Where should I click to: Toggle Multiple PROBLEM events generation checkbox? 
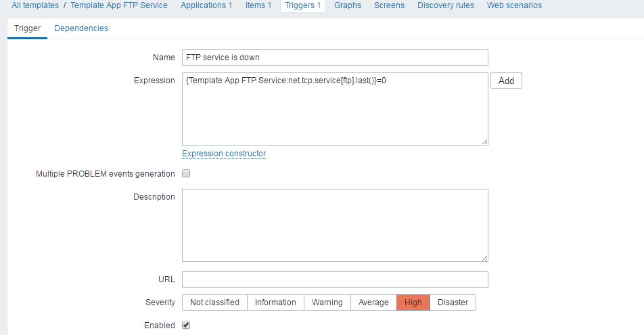(186, 173)
